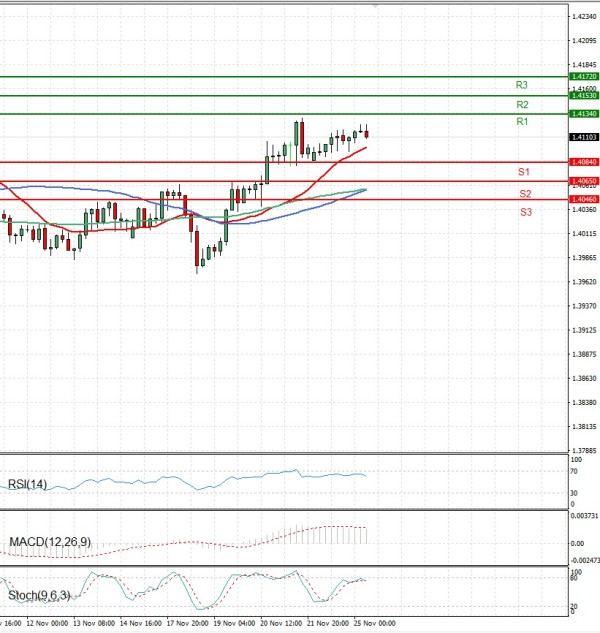Click the 20 Nov 12:00 time axis label

point(280,622)
